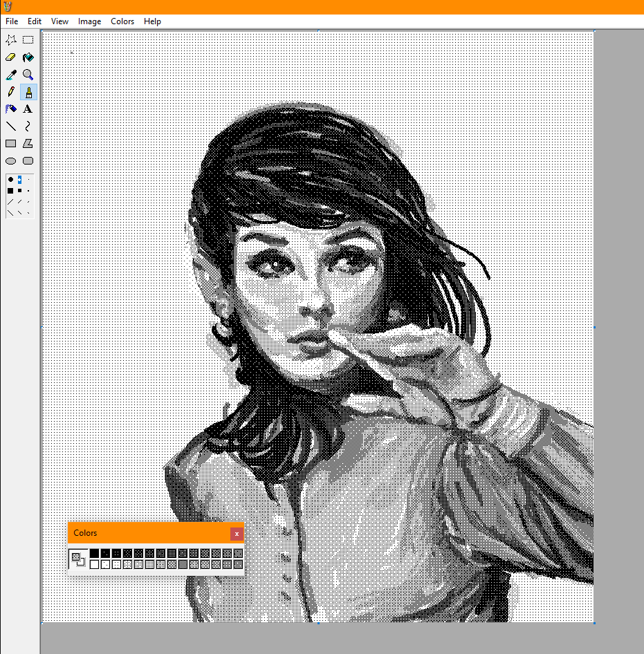Choose the medium square brush shape
Image resolution: width=644 pixels, height=654 pixels.
click(x=19, y=191)
